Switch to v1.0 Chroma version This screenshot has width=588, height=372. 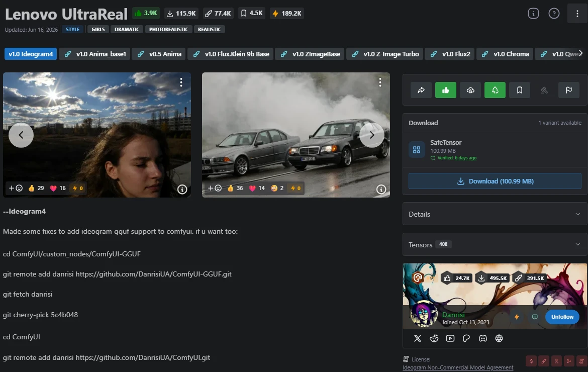coord(506,54)
